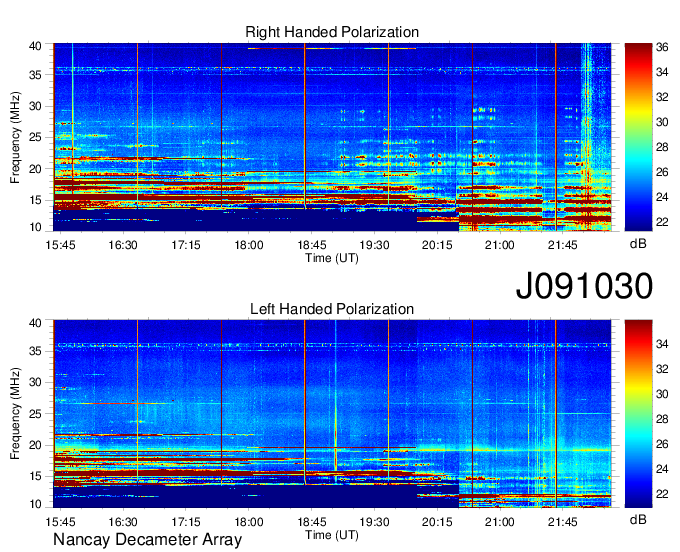Click the 21:45 time tick under Left Handed plot
Screen dimensions: 680x552
(562, 522)
